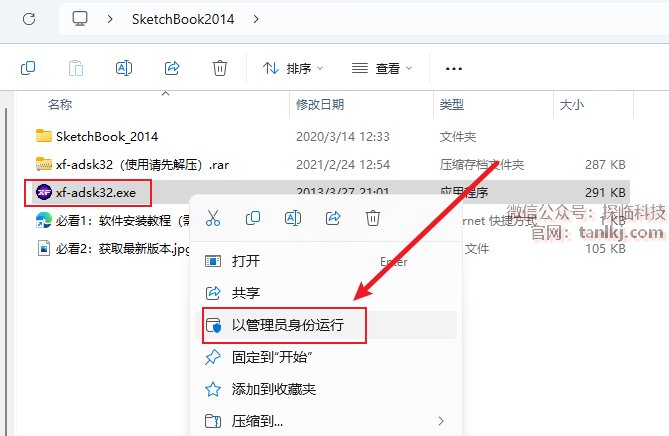
Task: Choose 压缩到... in context menu
Action: pyautogui.click(x=326, y=421)
